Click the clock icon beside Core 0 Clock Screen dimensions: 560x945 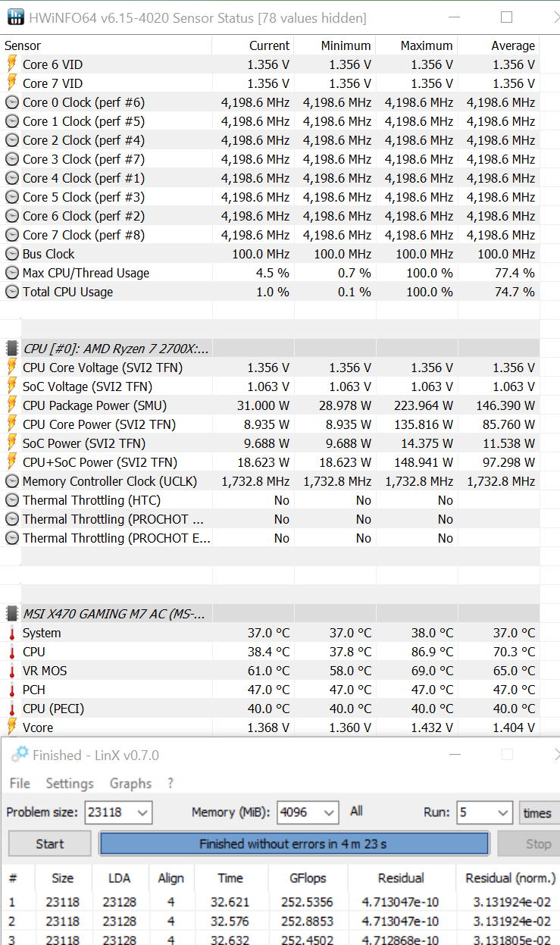12,102
